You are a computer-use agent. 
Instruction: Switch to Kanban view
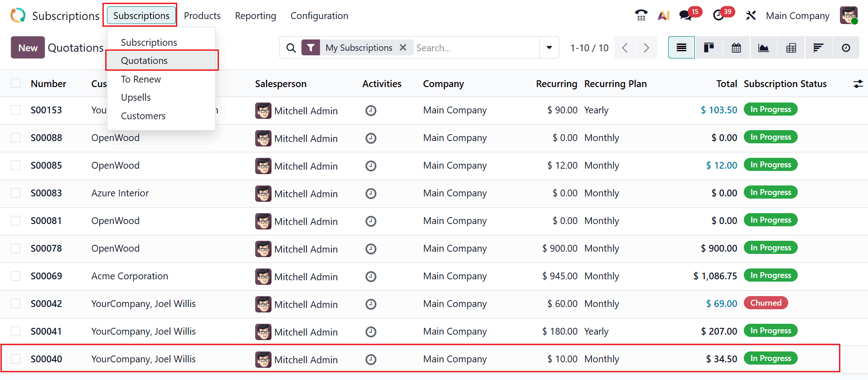click(709, 48)
